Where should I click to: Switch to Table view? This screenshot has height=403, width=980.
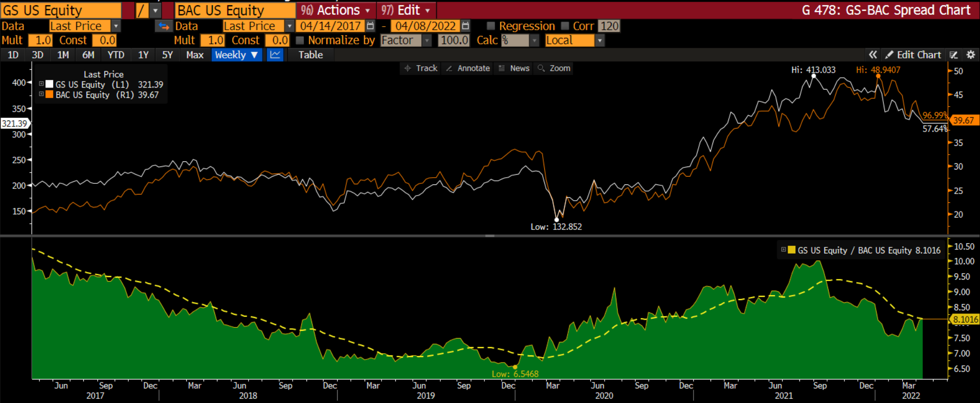coord(310,55)
